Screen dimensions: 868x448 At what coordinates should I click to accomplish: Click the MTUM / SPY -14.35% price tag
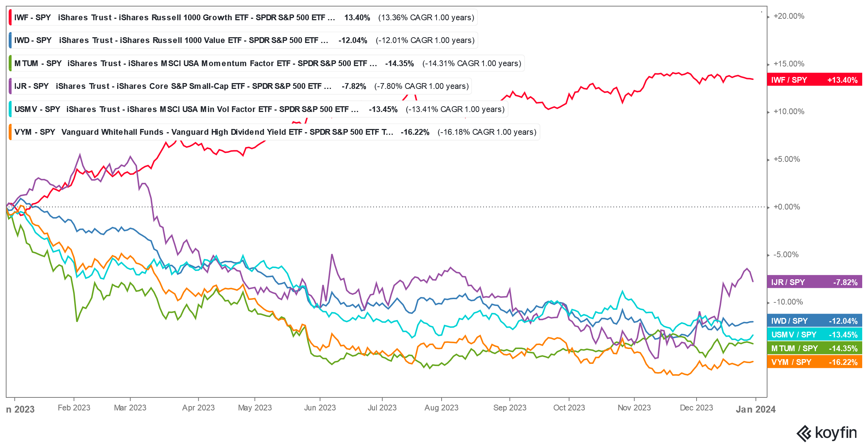click(814, 348)
